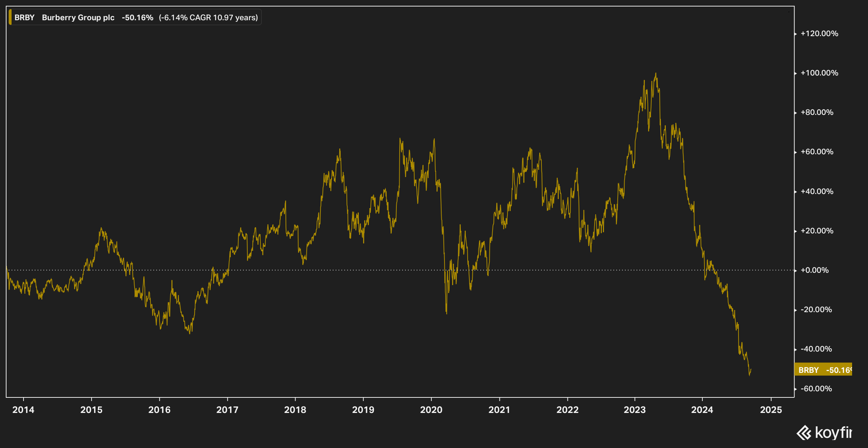The width and height of the screenshot is (868, 448).
Task: Click the 2015 x-axis label
Action: coord(92,410)
